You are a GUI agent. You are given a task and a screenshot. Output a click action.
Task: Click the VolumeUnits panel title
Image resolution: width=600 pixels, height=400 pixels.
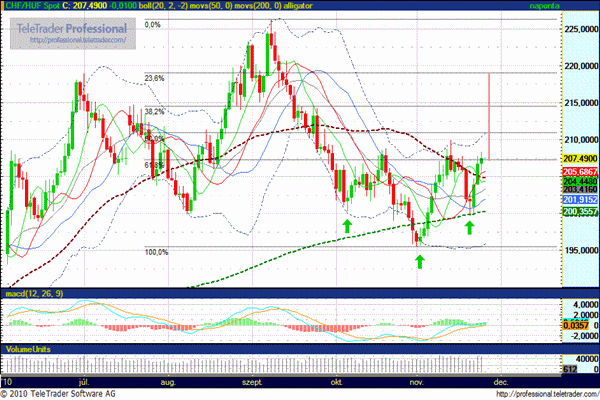tap(28, 351)
